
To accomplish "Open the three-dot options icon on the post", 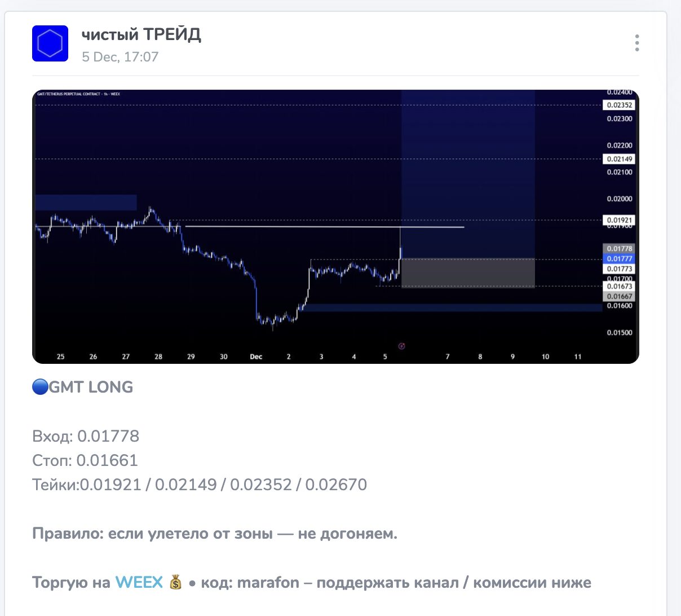I will pos(637,42).
